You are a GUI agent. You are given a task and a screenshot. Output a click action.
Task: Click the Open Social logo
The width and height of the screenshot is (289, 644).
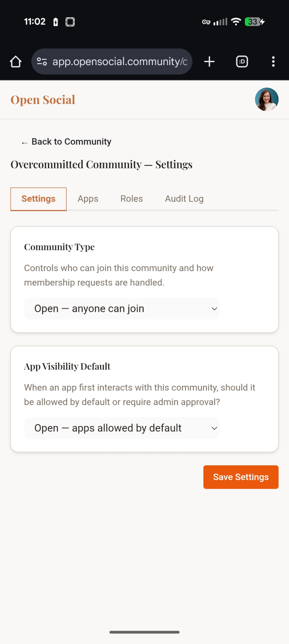tap(43, 100)
